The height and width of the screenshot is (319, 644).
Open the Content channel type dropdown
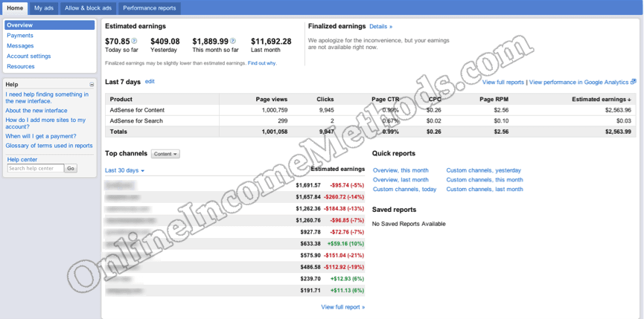[165, 154]
